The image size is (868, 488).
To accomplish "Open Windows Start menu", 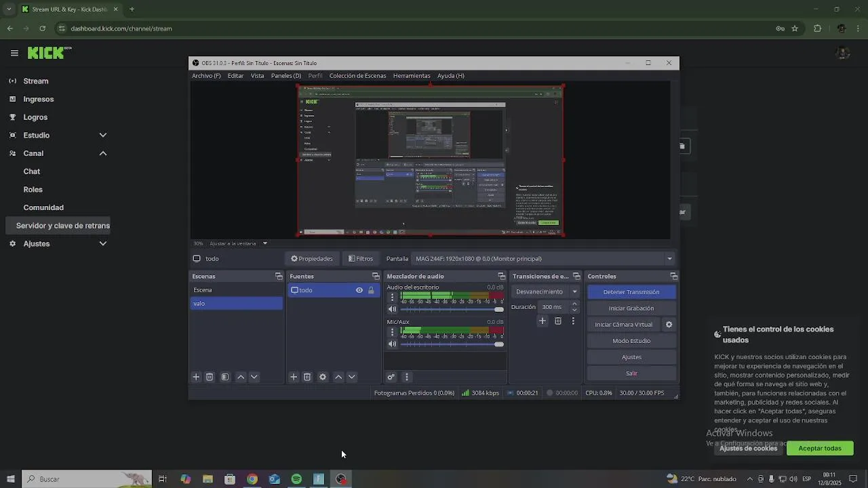I will click(10, 479).
